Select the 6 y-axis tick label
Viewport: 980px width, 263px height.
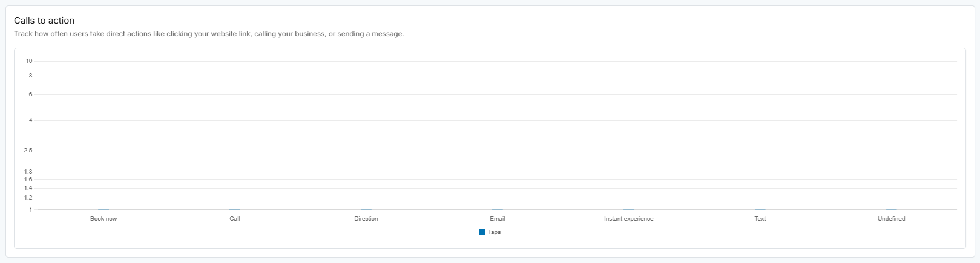pos(30,94)
